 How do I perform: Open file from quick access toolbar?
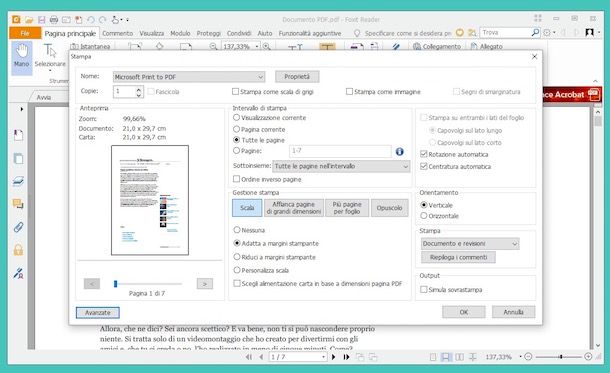click(x=29, y=19)
